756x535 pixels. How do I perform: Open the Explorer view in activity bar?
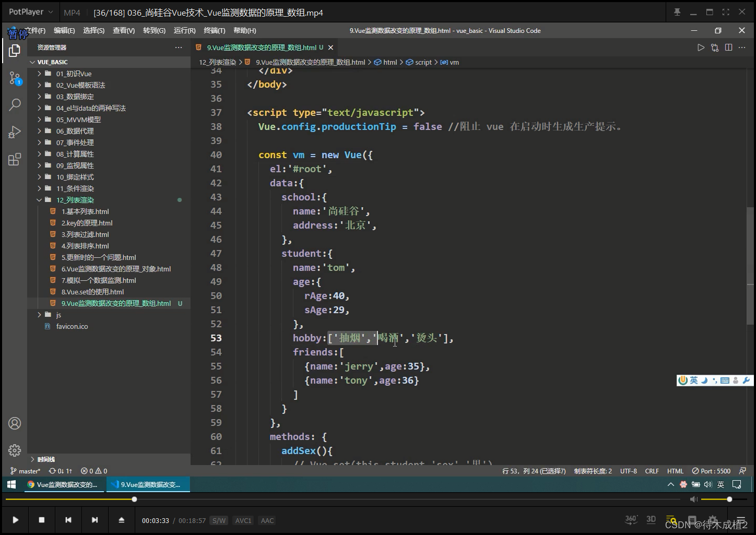click(15, 51)
